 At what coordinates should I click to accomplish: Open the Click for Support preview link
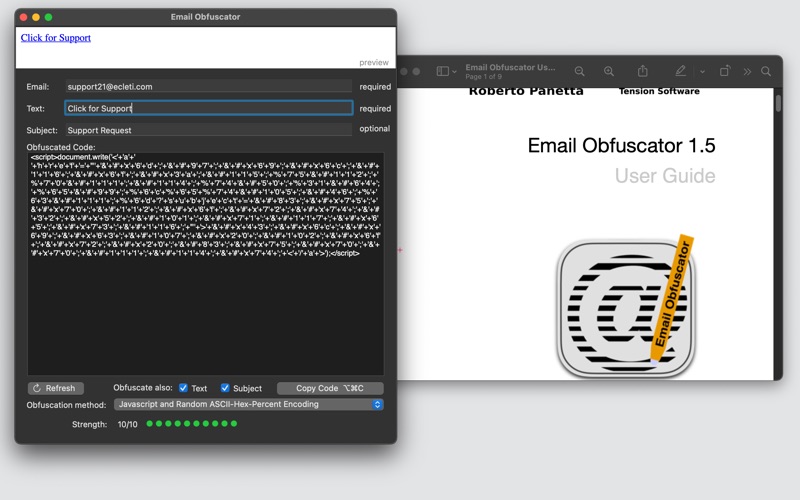click(x=56, y=38)
